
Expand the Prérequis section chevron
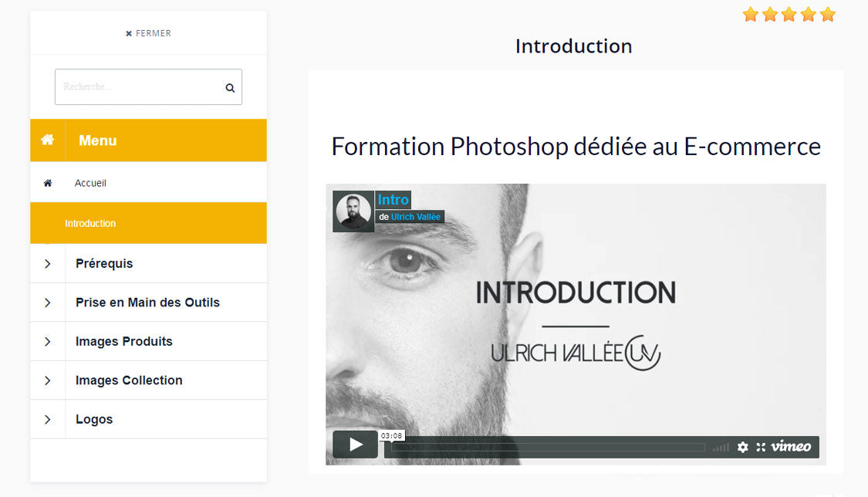(48, 263)
